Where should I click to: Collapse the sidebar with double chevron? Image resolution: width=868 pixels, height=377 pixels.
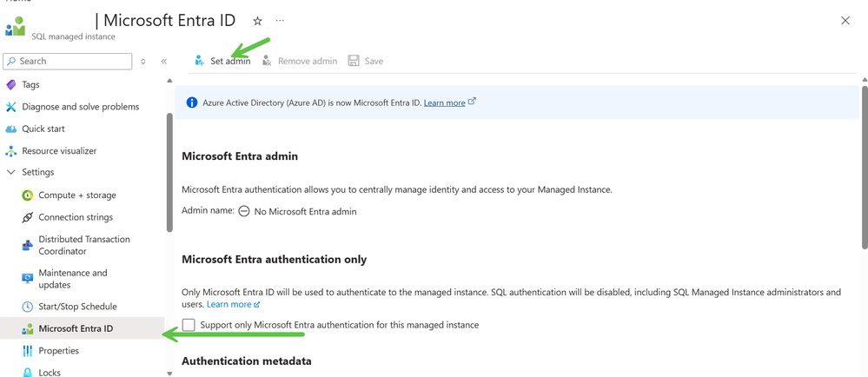coord(164,62)
